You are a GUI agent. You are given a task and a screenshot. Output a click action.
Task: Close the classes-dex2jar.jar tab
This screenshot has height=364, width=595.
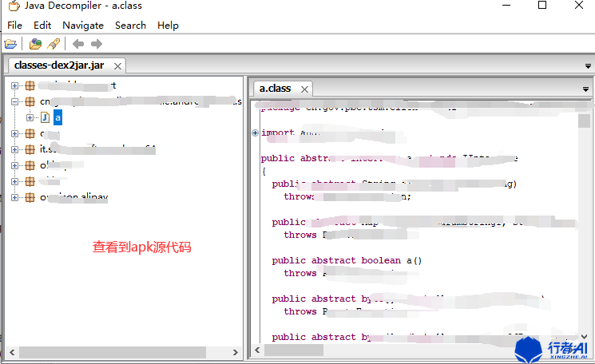pyautogui.click(x=118, y=66)
